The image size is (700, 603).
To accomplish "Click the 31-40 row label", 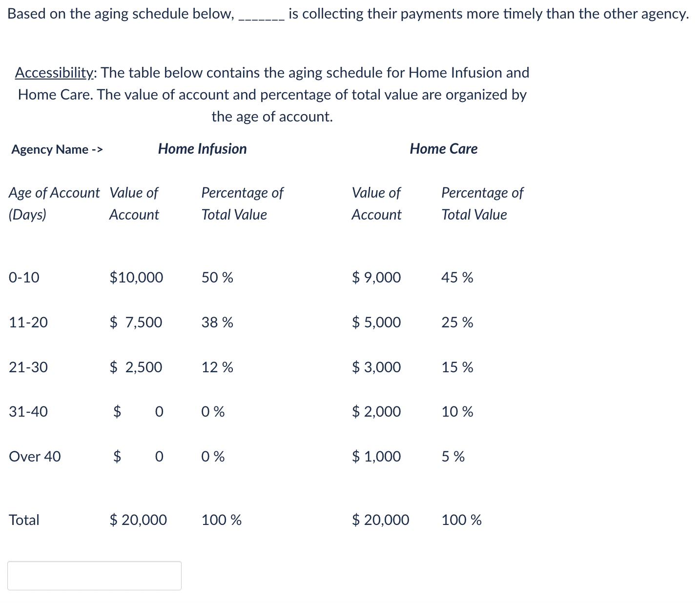I will (28, 412).
